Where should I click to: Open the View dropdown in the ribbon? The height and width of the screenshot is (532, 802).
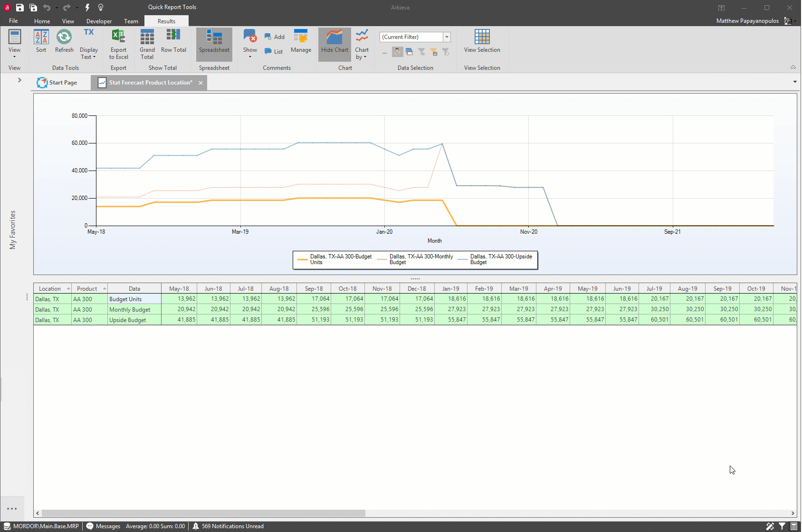pos(14,44)
